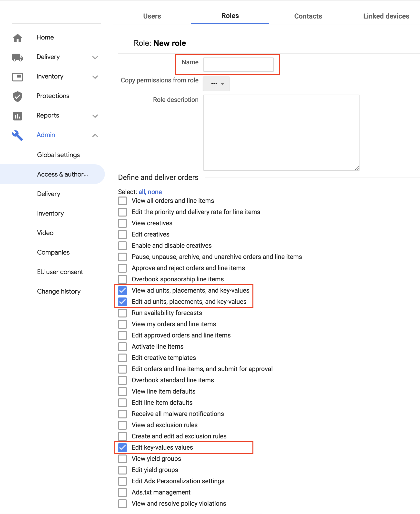Screen dimensions: 420x514
Task: Check Edit Ads Personalization settings
Action: (x=122, y=481)
